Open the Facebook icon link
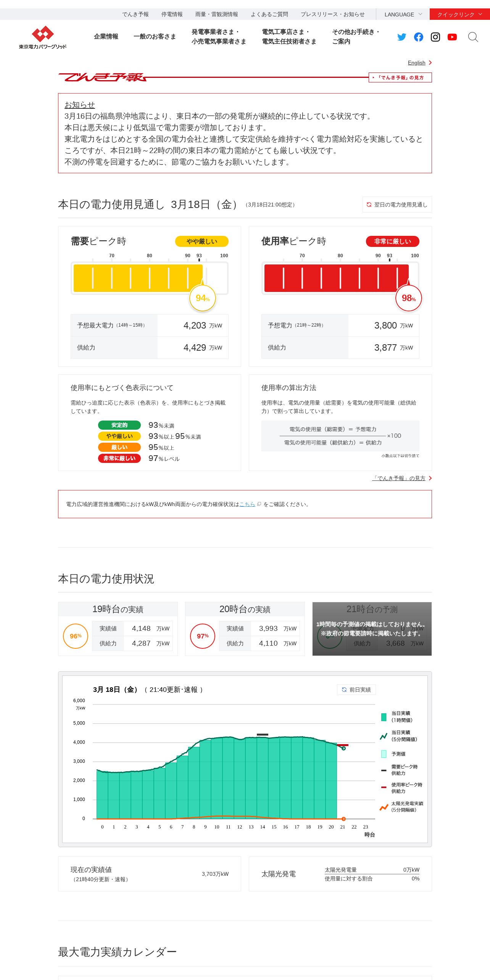The width and height of the screenshot is (490, 980). 419,37
